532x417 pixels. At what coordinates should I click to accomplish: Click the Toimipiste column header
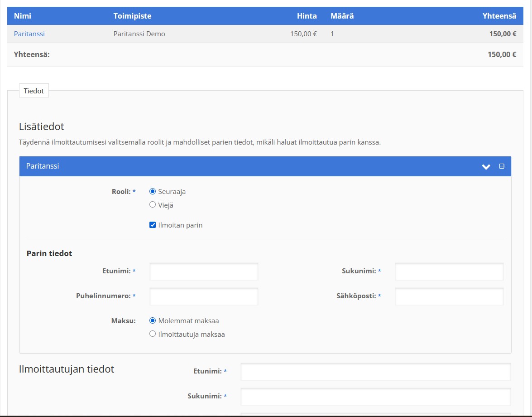132,16
